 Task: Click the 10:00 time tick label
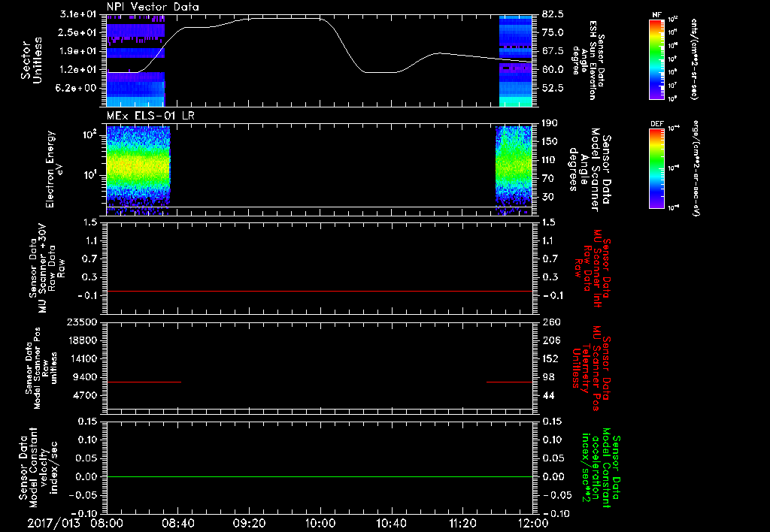[320, 523]
